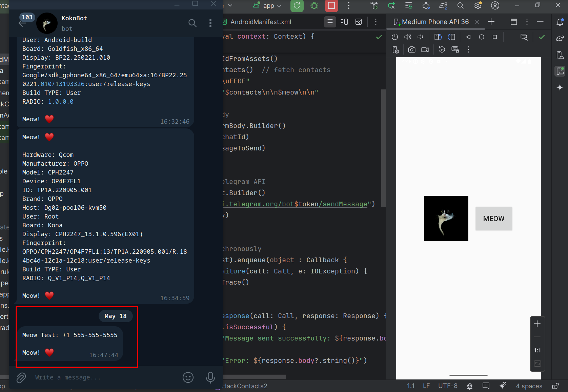Go back in Telegram chat list
Image resolution: width=568 pixels, height=392 pixels.
point(22,23)
